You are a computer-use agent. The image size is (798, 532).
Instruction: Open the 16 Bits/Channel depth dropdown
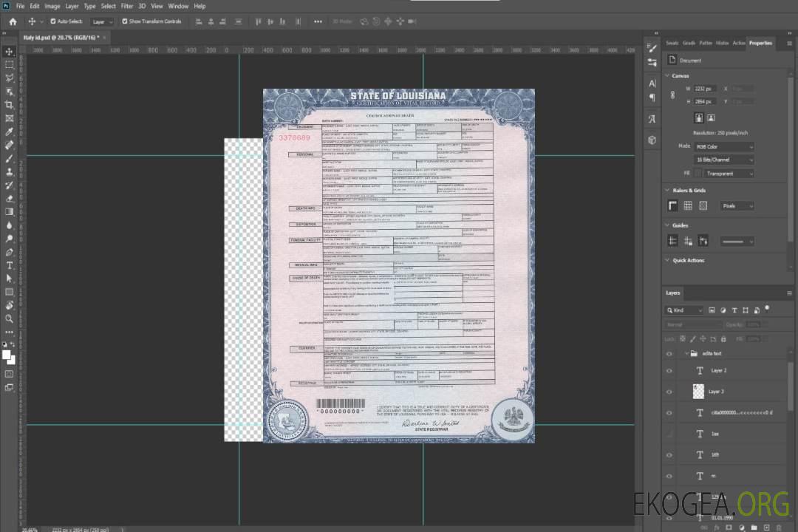[x=724, y=160]
